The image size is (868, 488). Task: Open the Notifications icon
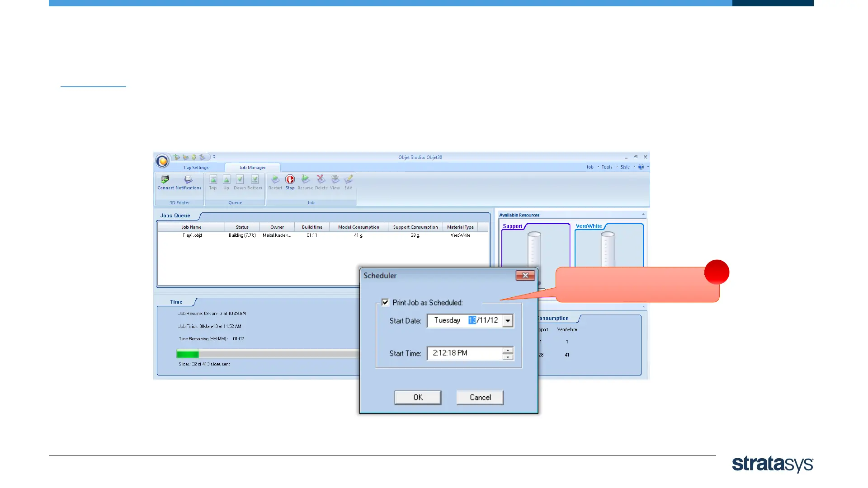(188, 180)
